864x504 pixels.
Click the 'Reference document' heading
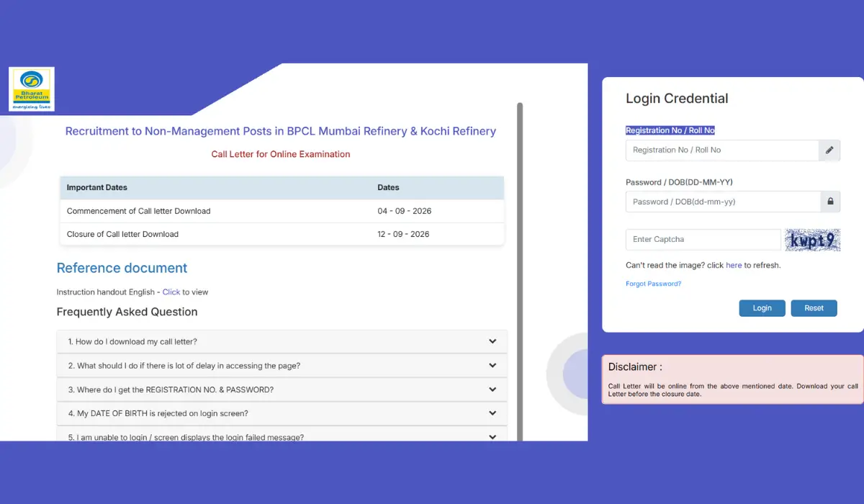122,268
